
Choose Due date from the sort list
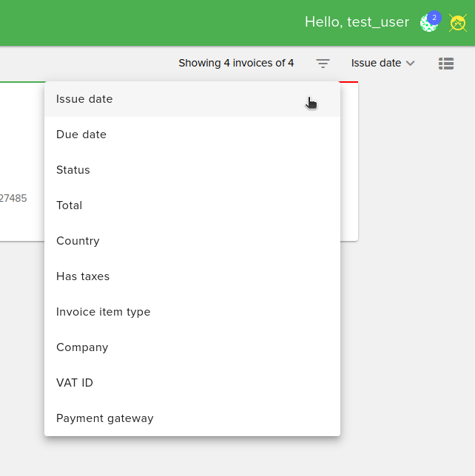point(81,135)
